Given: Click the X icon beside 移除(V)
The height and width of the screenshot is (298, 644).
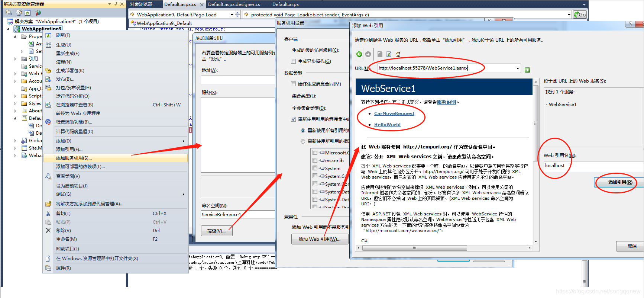Looking at the screenshot, I should (48, 231).
